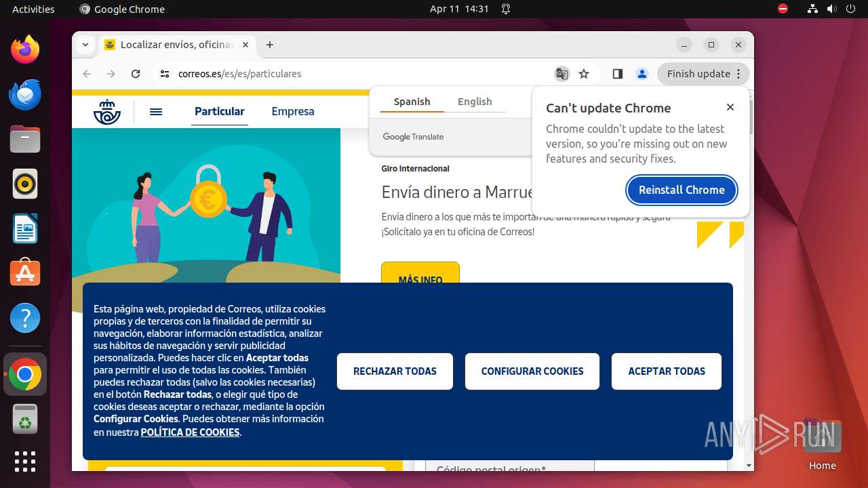Click the Google Translate icon in address bar
Screen dimensions: 868x488
pyautogui.click(x=561, y=74)
